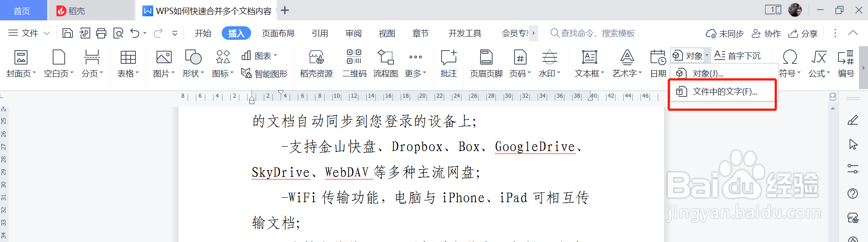Insert a Blank Page (空白页)
The width and height of the screenshot is (868, 242).
coord(58,64)
